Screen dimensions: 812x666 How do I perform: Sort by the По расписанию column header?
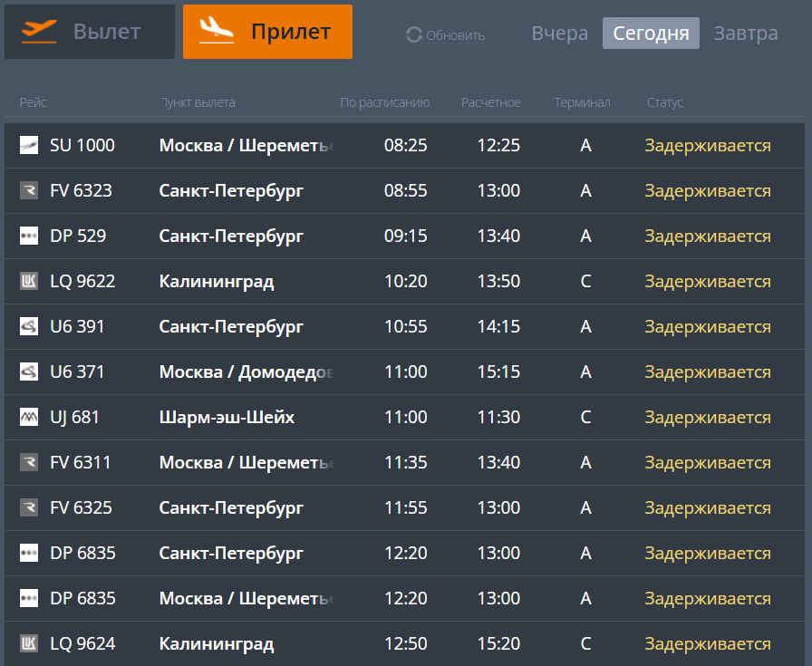click(385, 102)
